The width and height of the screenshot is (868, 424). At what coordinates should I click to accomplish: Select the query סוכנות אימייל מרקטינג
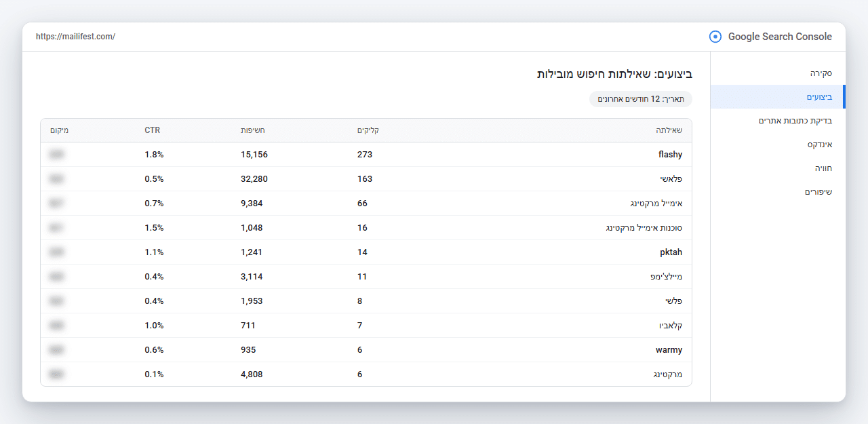(644, 228)
